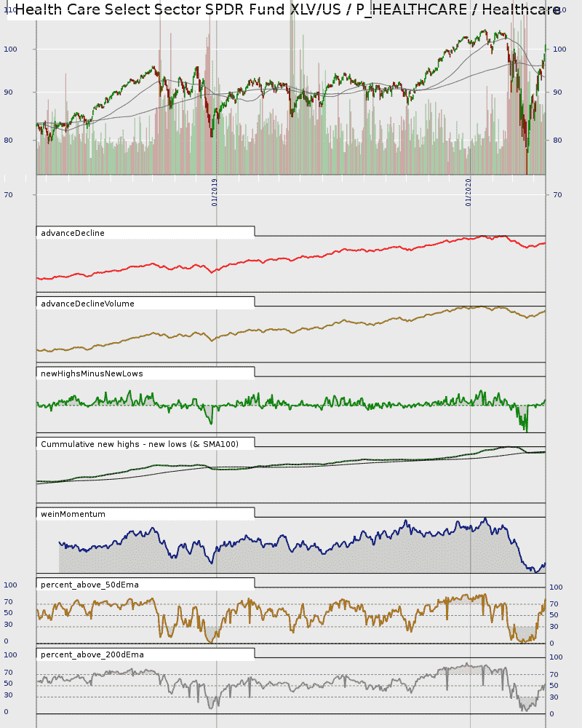Click the 01/2019 date axis marker
The height and width of the screenshot is (728, 582).
(215, 192)
